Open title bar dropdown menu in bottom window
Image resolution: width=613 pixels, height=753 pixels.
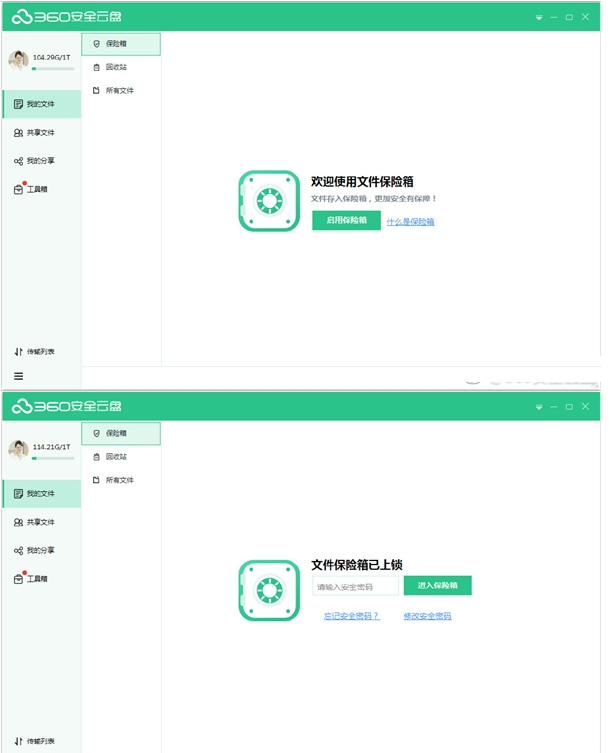pos(539,407)
